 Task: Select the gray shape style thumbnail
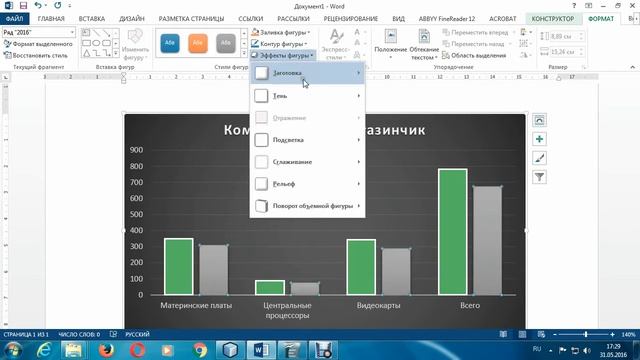click(x=225, y=43)
